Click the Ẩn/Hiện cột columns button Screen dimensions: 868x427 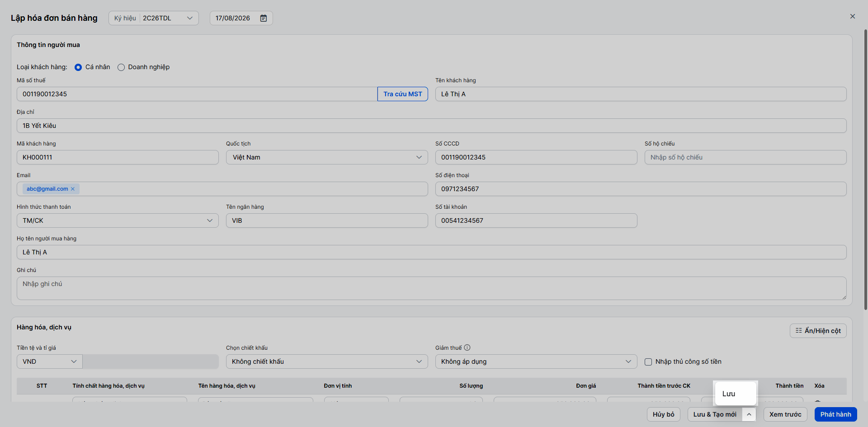818,331
